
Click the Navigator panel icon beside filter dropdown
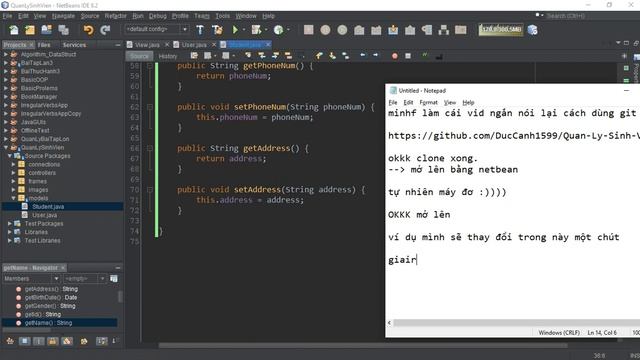point(114,279)
